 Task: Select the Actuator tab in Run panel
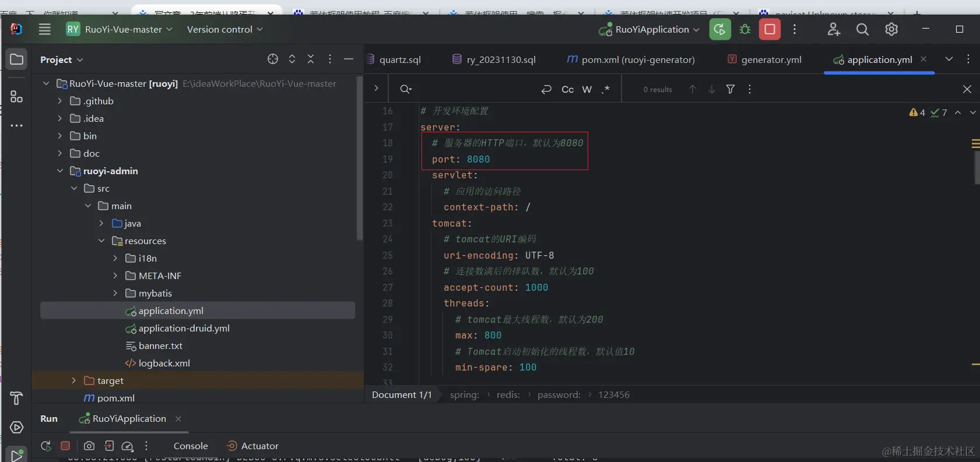[259, 446]
